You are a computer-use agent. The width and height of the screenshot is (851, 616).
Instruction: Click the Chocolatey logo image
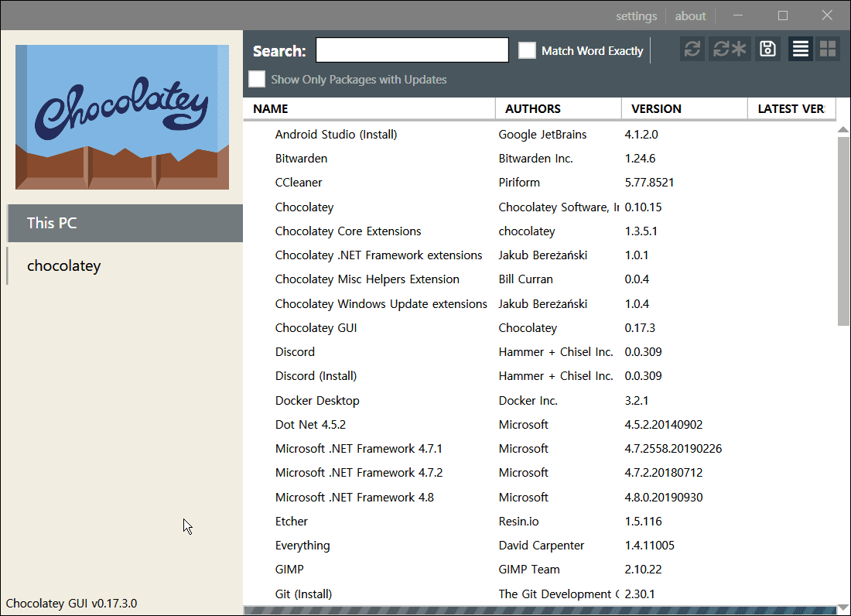point(122,117)
